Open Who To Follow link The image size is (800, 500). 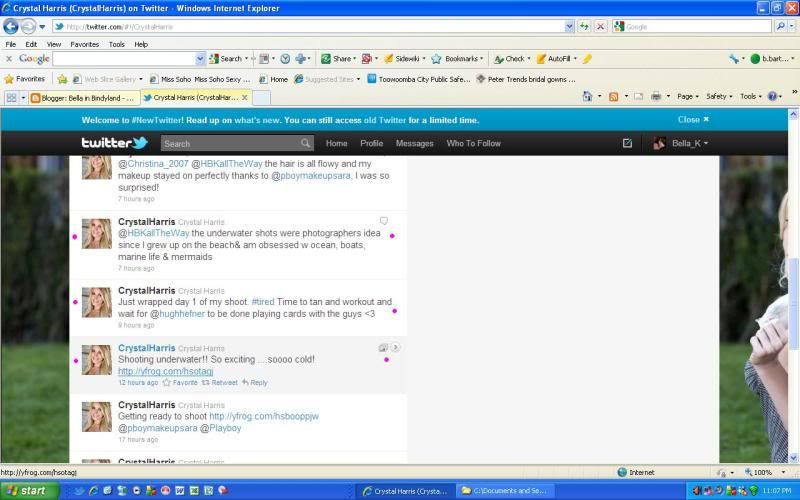point(473,143)
